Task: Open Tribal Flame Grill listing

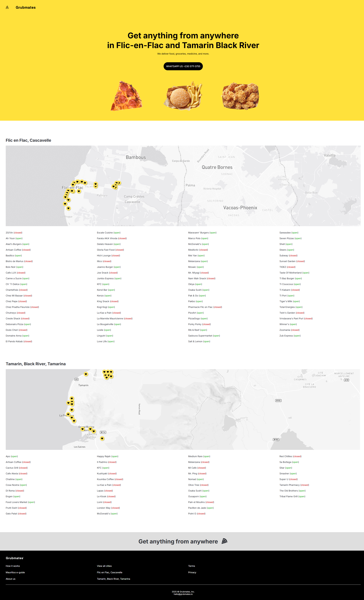Action: click(x=292, y=496)
